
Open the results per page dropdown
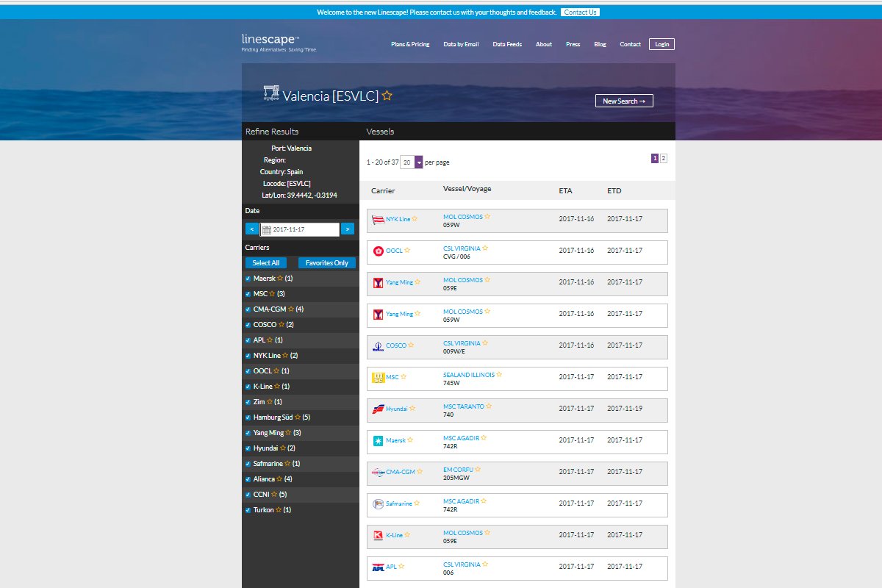tap(419, 162)
